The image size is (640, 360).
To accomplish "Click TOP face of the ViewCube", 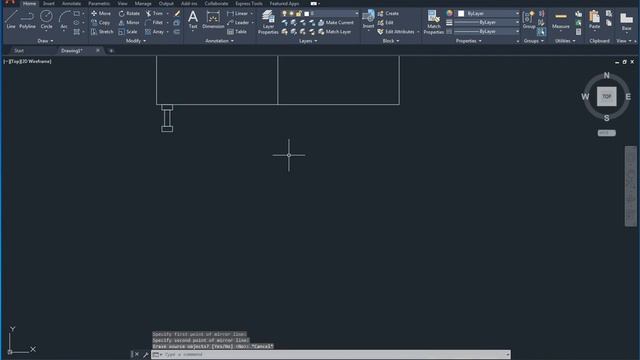I will click(607, 97).
